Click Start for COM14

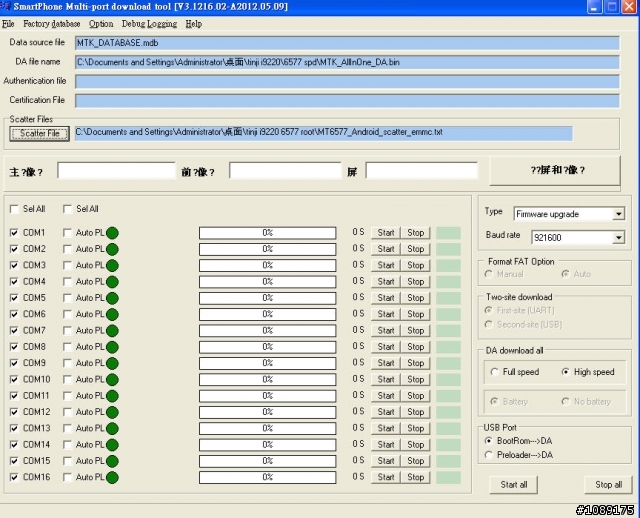coord(386,445)
